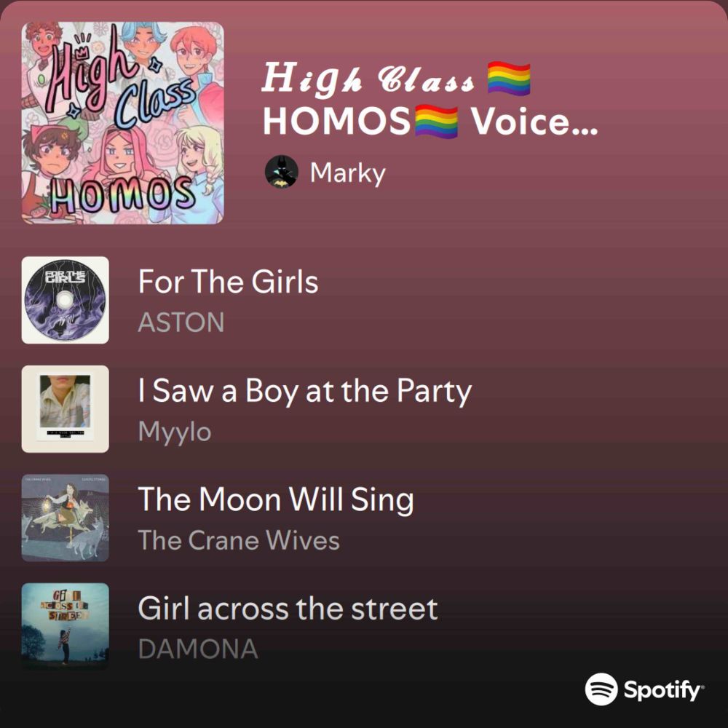Click the Spotify logo icon
This screenshot has height=728, width=728.
pyautogui.click(x=601, y=689)
